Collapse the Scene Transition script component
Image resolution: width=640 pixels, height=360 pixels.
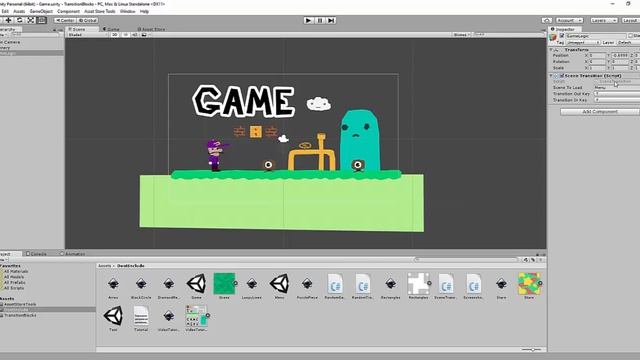click(551, 76)
